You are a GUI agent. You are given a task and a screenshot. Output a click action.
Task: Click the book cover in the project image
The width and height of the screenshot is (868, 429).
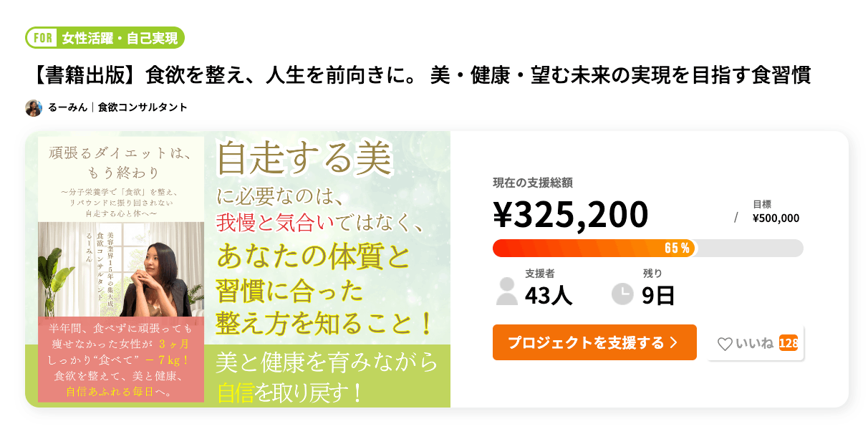pos(121,268)
